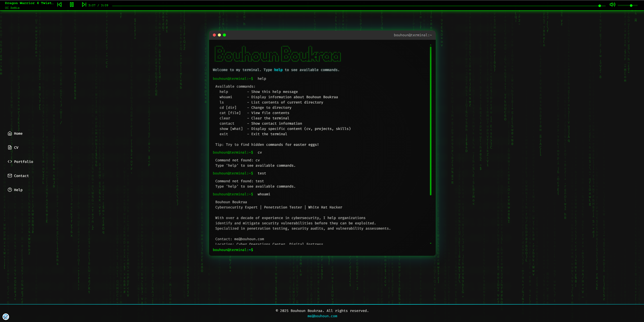Open footer me@bouhoun.com email link
Viewport: 644px width, 322px height.
[x=322, y=316]
